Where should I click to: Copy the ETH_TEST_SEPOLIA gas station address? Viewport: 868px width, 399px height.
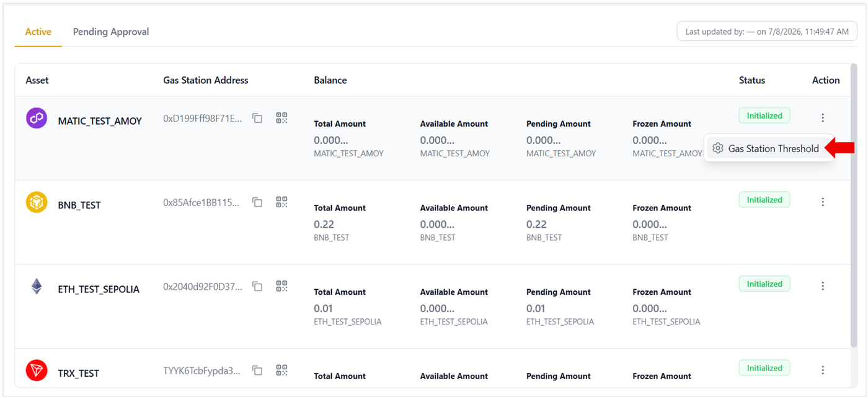tap(257, 286)
